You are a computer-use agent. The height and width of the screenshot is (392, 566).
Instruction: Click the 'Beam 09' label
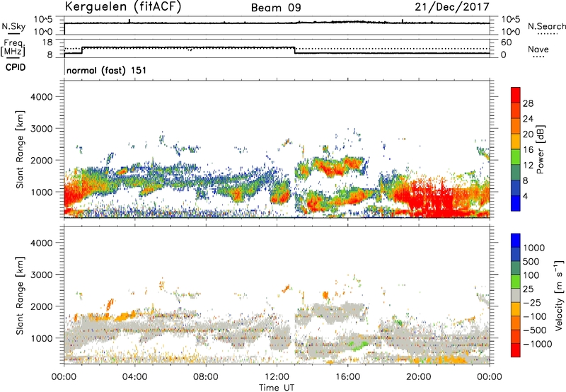276,8
